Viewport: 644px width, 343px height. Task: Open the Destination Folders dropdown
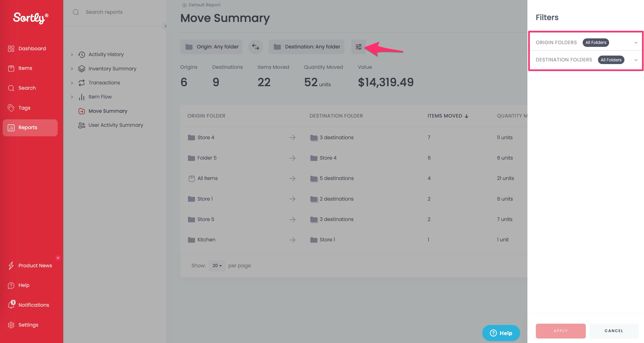click(636, 60)
